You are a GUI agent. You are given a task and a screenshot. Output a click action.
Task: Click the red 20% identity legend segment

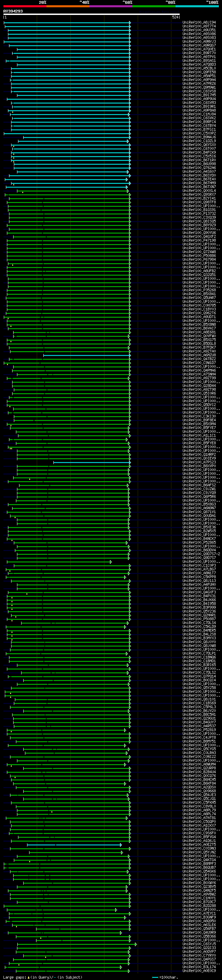pos(25,6)
